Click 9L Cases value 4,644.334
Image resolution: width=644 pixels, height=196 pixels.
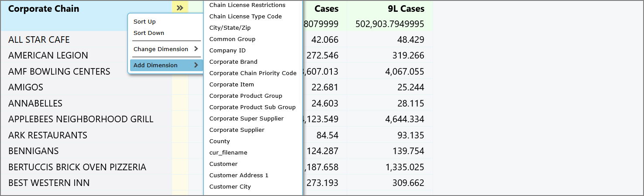[405, 119]
